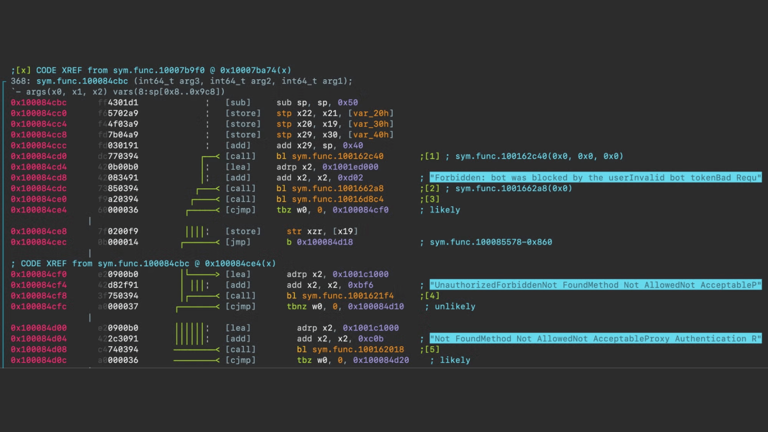Screen dimensions: 768x432
Task: Click the adrp page address 0x1001ed000
Action: pos(350,167)
